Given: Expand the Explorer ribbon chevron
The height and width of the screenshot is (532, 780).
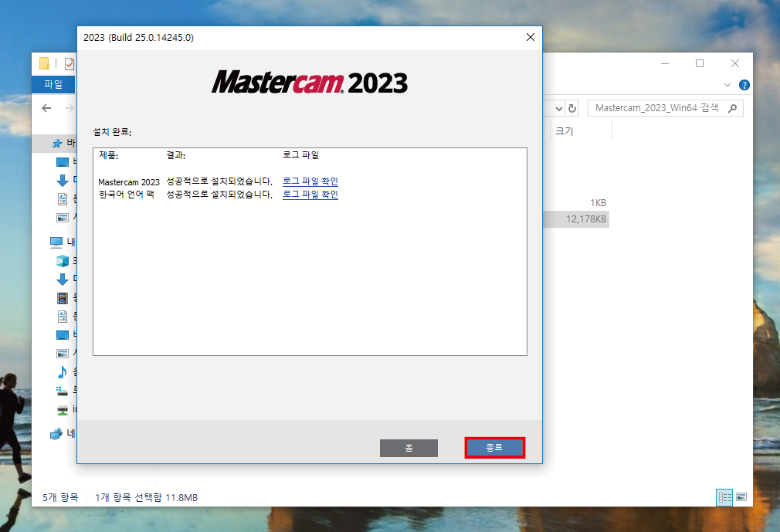Looking at the screenshot, I should (727, 85).
